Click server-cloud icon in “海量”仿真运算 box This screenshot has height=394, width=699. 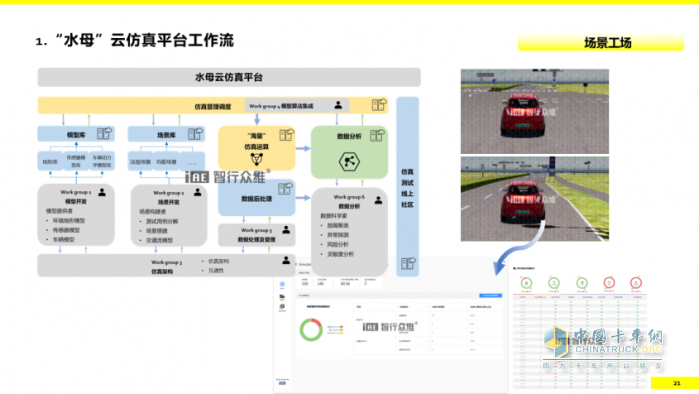(x=286, y=135)
